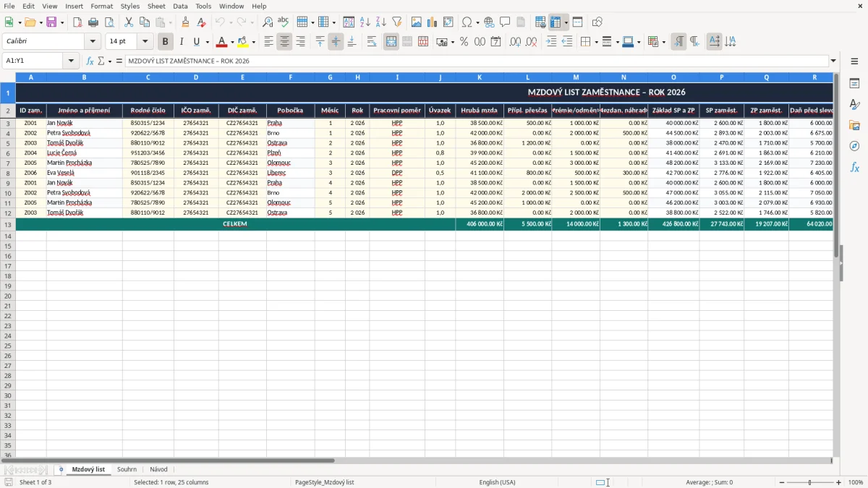
Task: Click the PageStyle_Mzdový list status field
Action: pos(324,482)
